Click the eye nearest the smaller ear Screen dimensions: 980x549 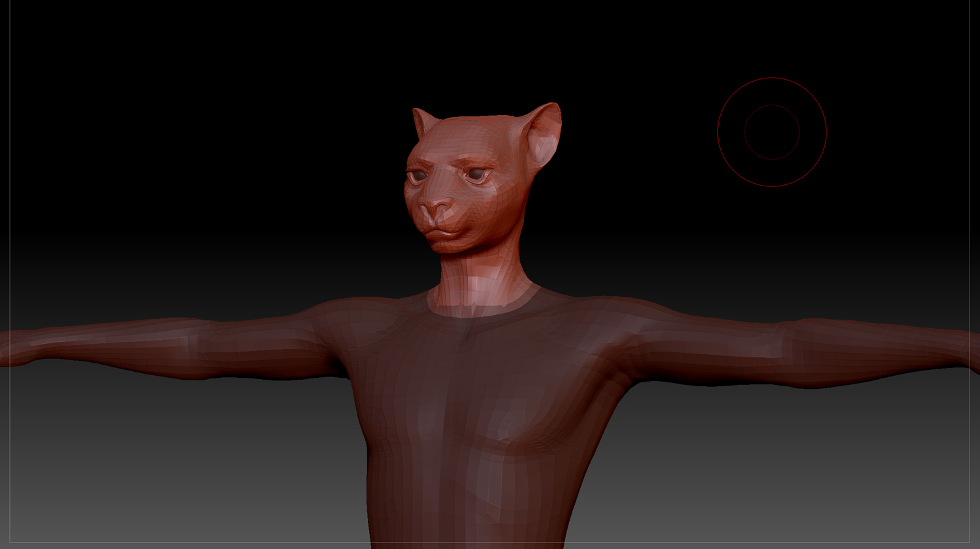417,176
